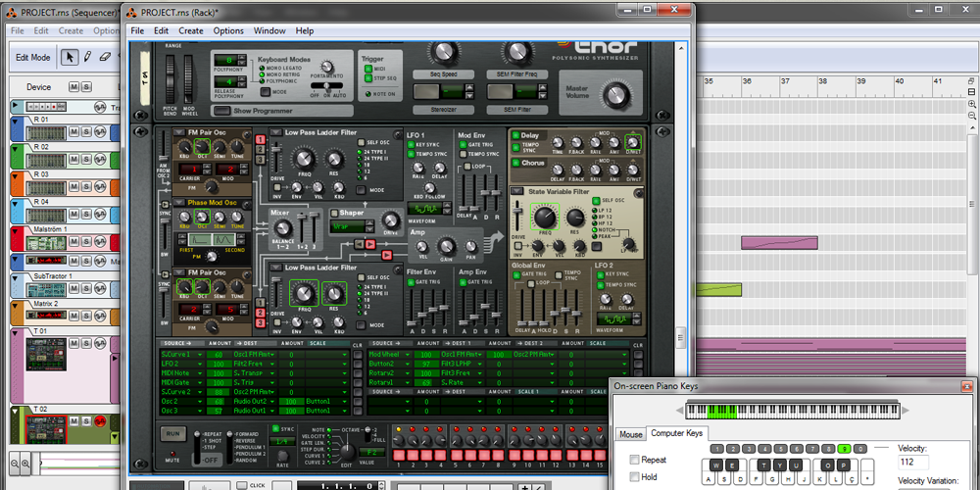Screen dimensions: 980x490
Task: Click the automation icon on R 03 track
Action: tap(99, 187)
